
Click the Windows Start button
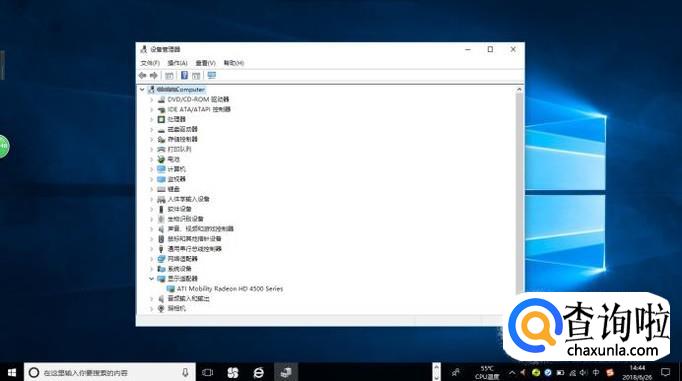pos(12,372)
